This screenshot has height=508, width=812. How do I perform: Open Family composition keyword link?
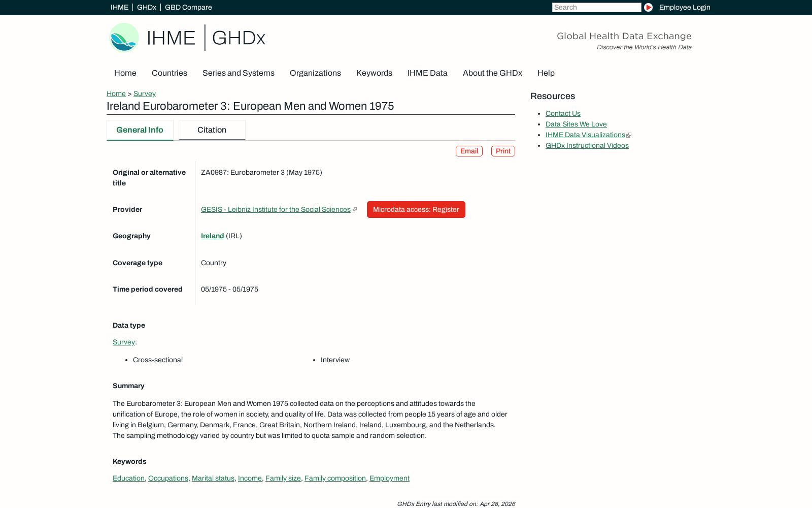pos(335,478)
